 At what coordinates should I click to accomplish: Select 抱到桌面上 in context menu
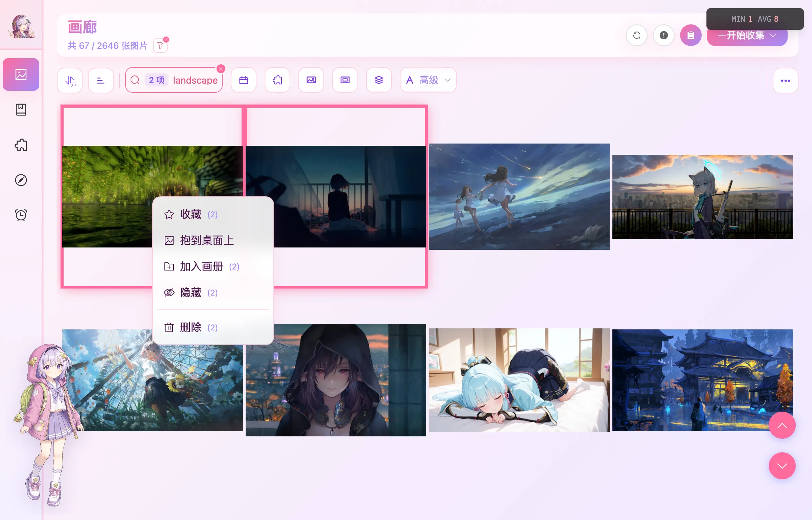tap(213, 240)
